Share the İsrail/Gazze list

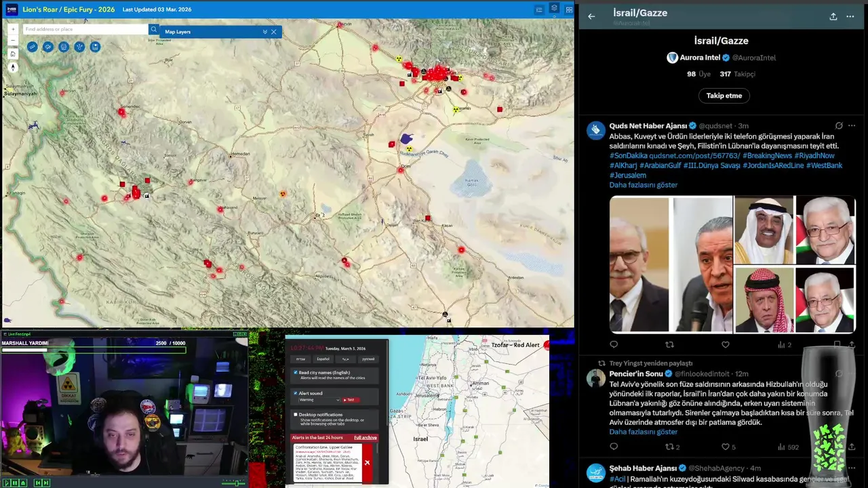(833, 16)
